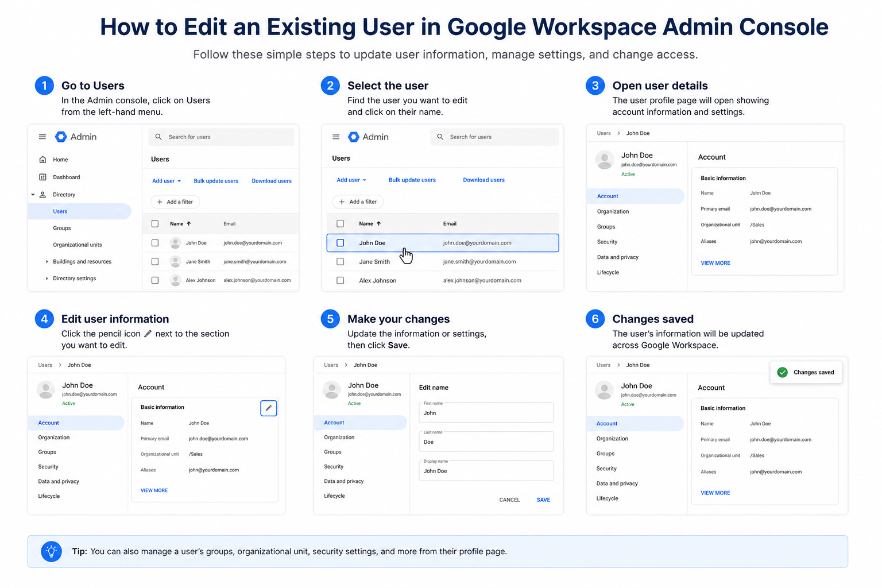Click the Display name field containing John Doe
882x588 pixels.
click(x=486, y=470)
